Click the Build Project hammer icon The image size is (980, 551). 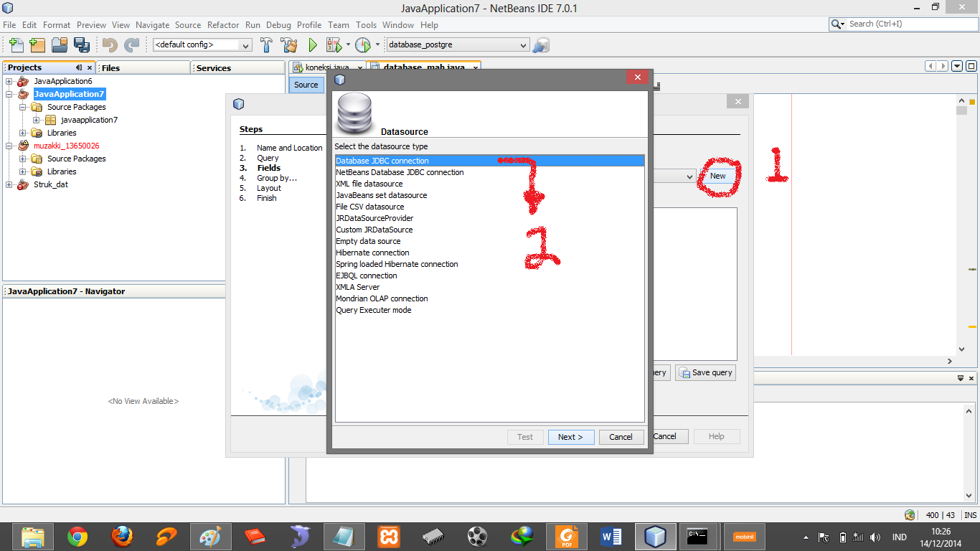pyautogui.click(x=266, y=44)
